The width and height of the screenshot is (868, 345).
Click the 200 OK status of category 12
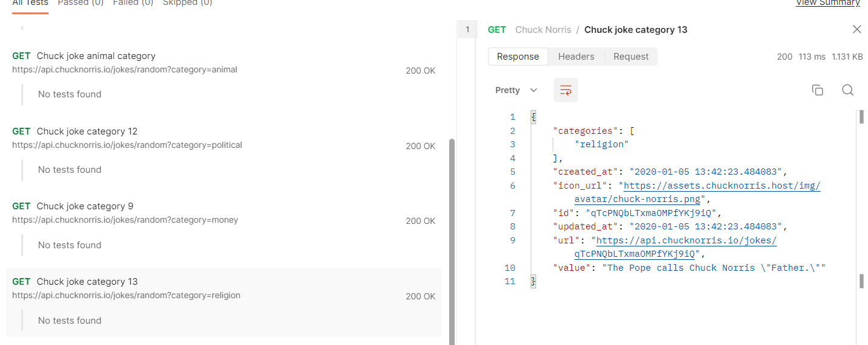421,146
